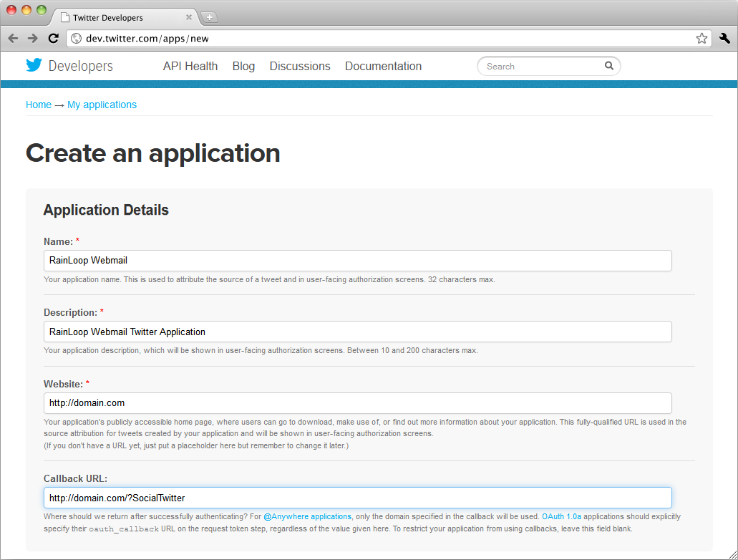
Task: Click the Twitter bird logo
Action: pyautogui.click(x=34, y=66)
